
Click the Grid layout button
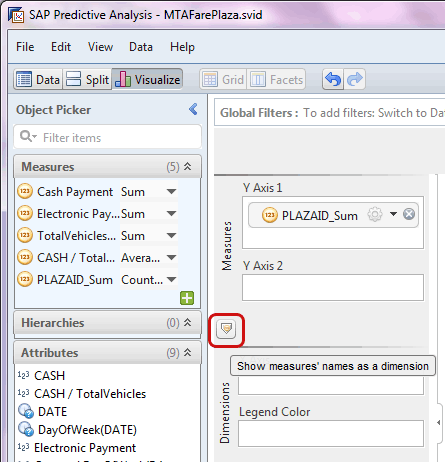223,80
